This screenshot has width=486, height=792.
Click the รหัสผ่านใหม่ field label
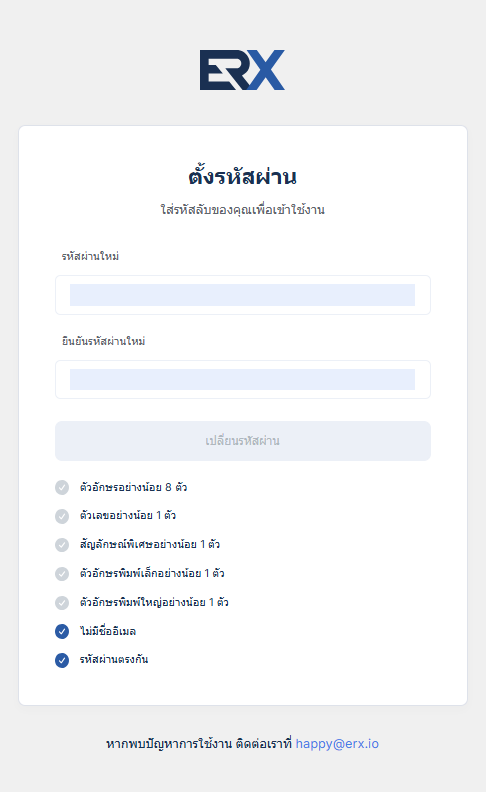pos(90,256)
